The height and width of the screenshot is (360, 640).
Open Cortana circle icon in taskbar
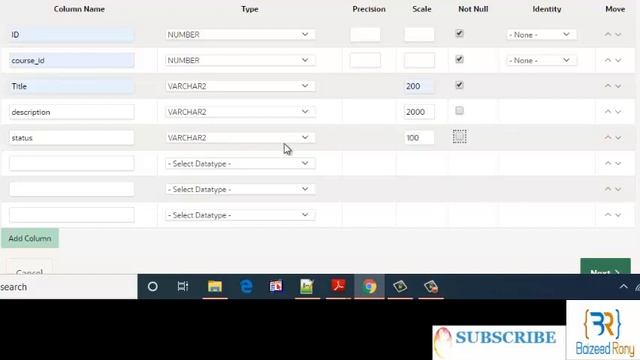tap(153, 287)
